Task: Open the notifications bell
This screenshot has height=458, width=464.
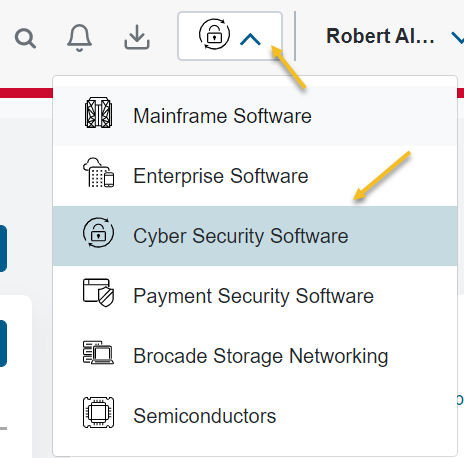Action: (x=79, y=38)
